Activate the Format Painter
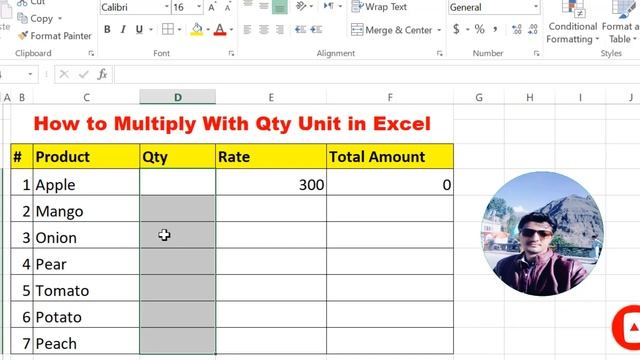640x360 pixels. (x=55, y=36)
